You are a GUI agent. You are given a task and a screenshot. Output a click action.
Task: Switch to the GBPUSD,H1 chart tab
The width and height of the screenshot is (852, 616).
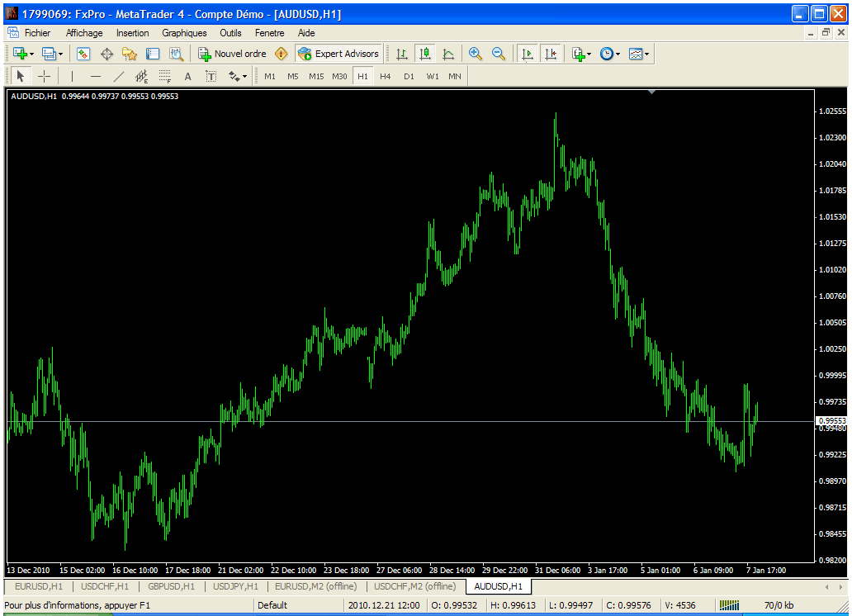pyautogui.click(x=172, y=586)
